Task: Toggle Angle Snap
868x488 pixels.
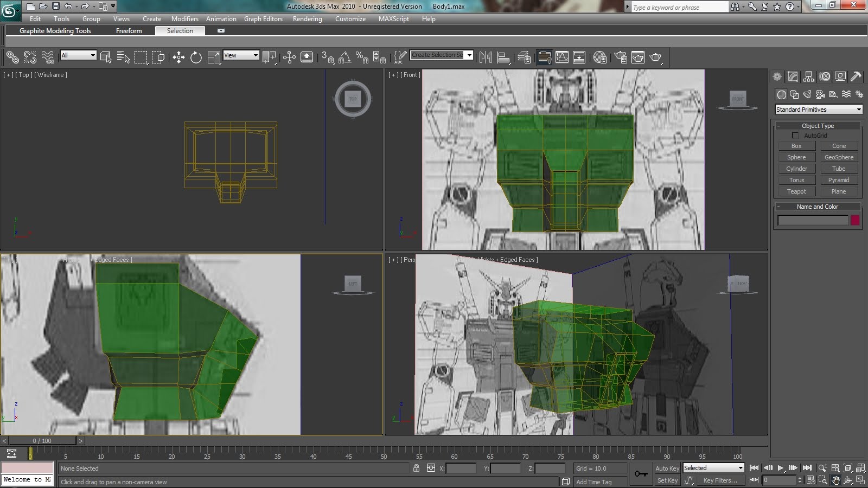Action: pyautogui.click(x=344, y=57)
